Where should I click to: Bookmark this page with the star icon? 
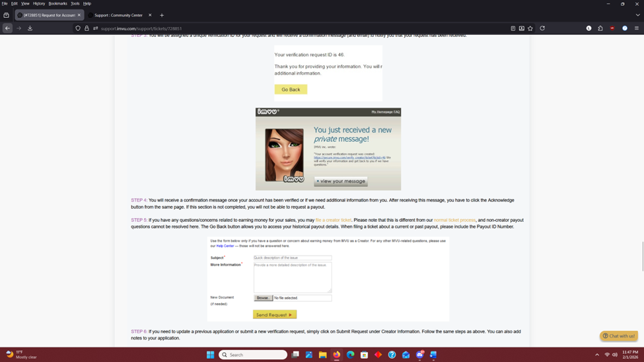coord(530,28)
